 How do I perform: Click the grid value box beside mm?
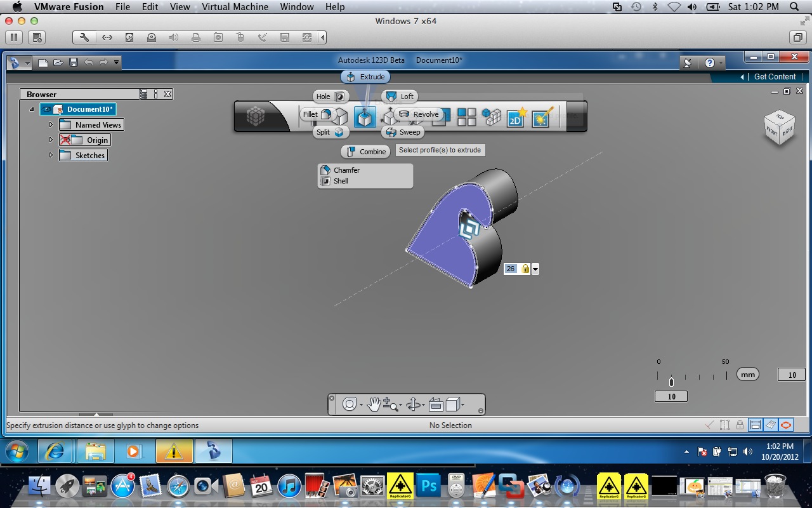click(792, 375)
